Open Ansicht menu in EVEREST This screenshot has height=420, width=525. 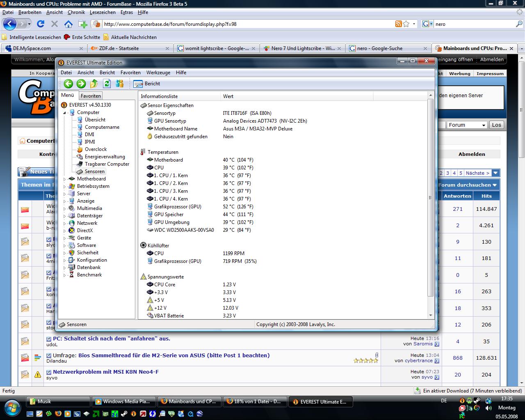click(86, 73)
